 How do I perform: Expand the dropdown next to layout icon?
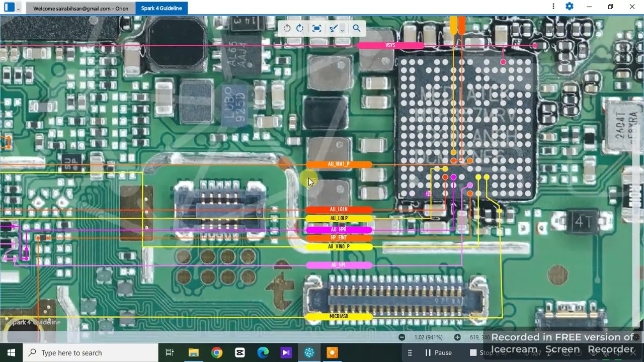(x=19, y=8)
